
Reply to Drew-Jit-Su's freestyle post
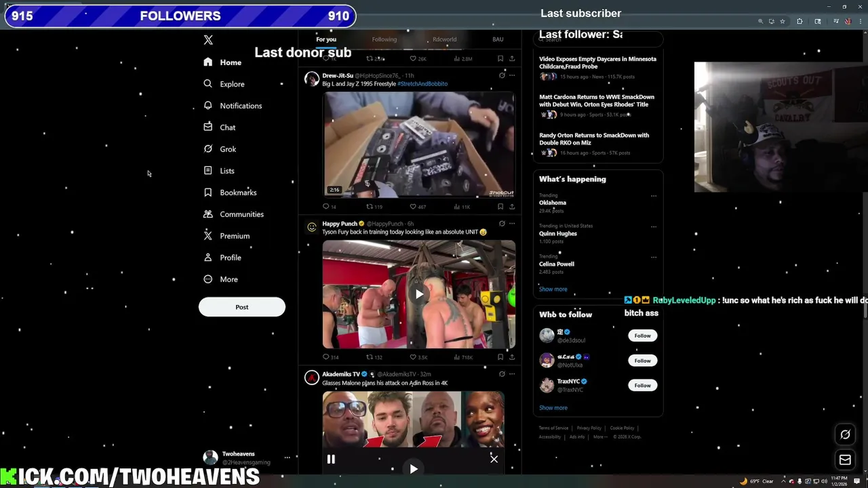pos(328,207)
